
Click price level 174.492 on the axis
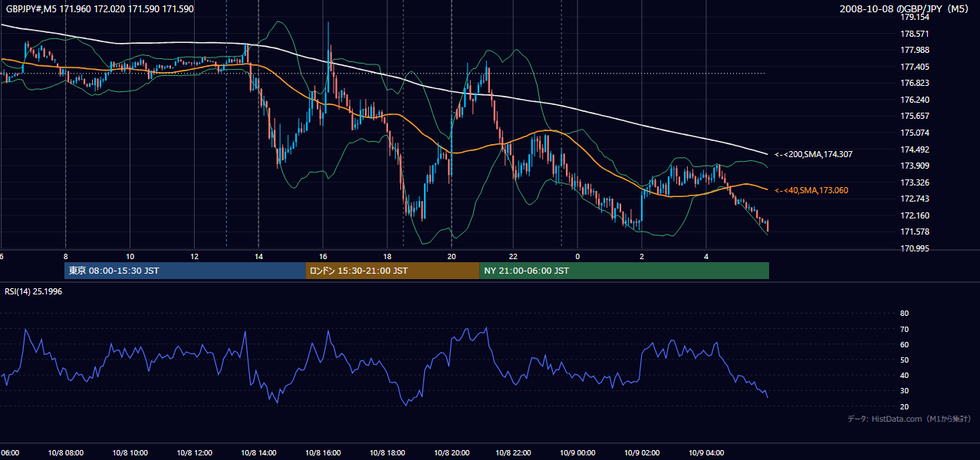[914, 149]
